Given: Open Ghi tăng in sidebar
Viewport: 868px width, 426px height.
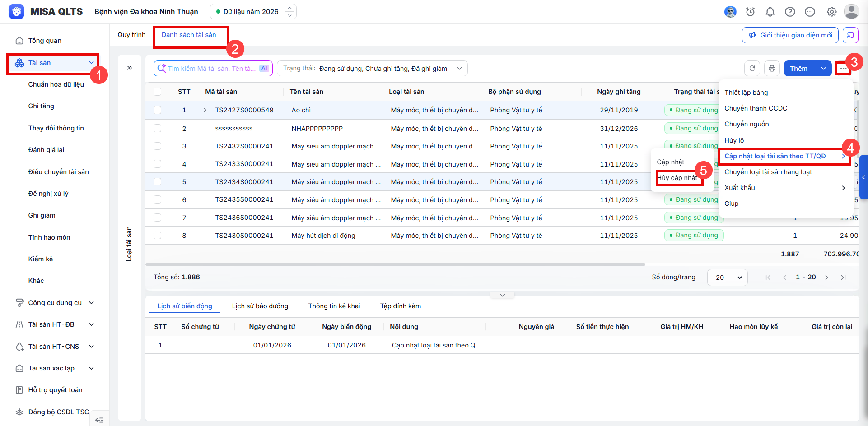Looking at the screenshot, I should 41,106.
